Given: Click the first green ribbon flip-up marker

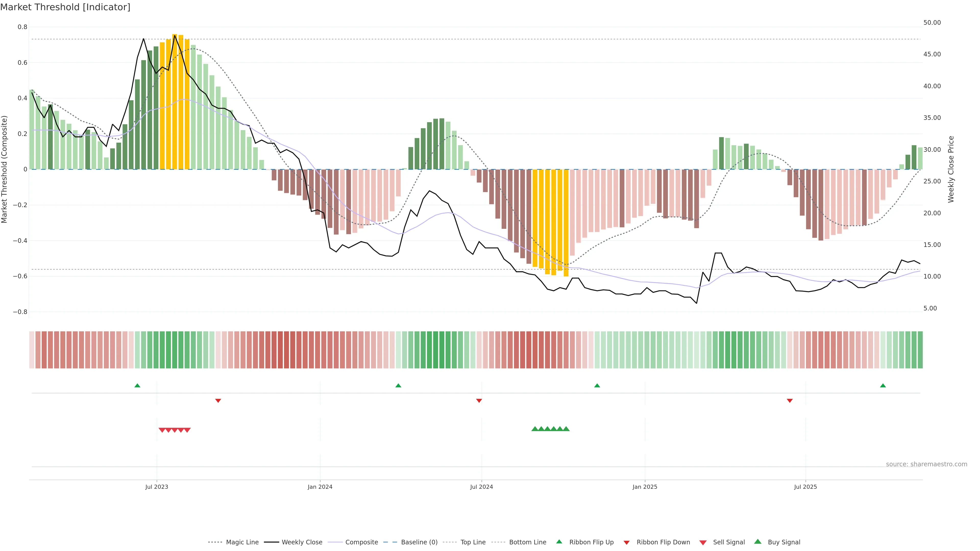Looking at the screenshot, I should pyautogui.click(x=137, y=386).
